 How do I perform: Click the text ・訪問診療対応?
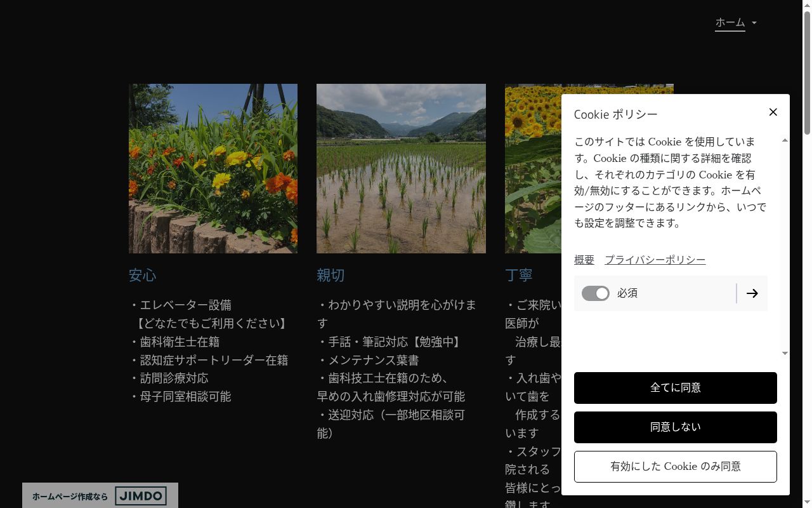tap(169, 378)
